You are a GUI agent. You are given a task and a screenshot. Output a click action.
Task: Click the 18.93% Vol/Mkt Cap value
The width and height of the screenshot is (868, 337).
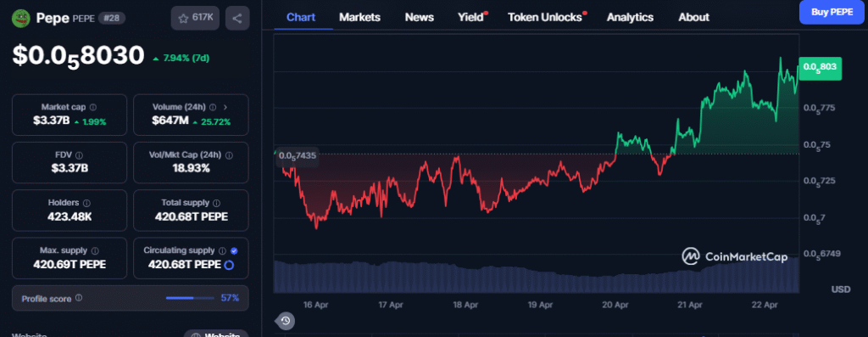[191, 168]
